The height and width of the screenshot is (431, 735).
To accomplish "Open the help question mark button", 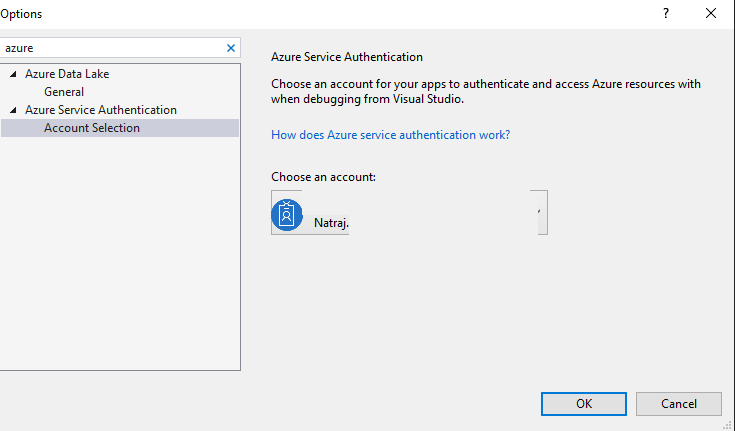I will tap(666, 14).
